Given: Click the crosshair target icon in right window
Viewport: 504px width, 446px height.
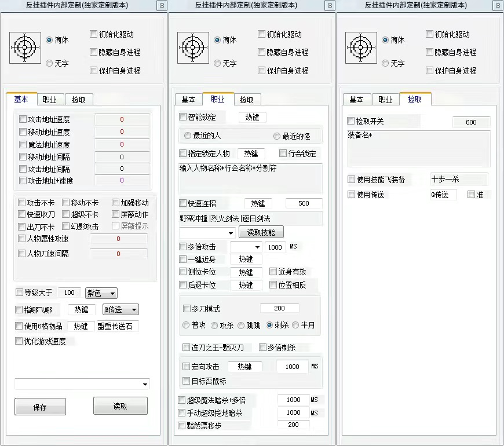Looking at the screenshot, I should click(361, 47).
